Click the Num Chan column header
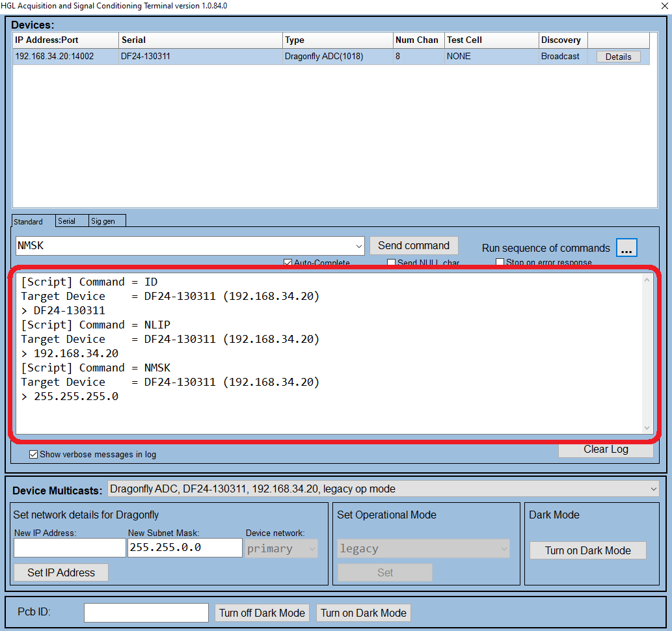 [418, 40]
